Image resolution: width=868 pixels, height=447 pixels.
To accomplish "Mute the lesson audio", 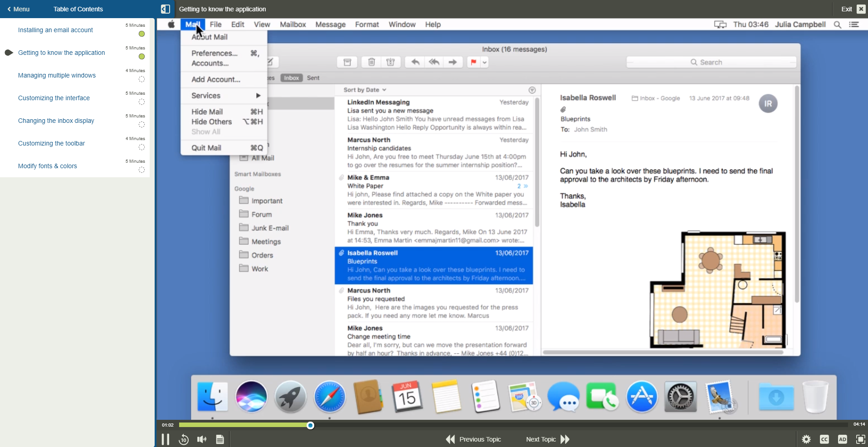I will pos(201,439).
